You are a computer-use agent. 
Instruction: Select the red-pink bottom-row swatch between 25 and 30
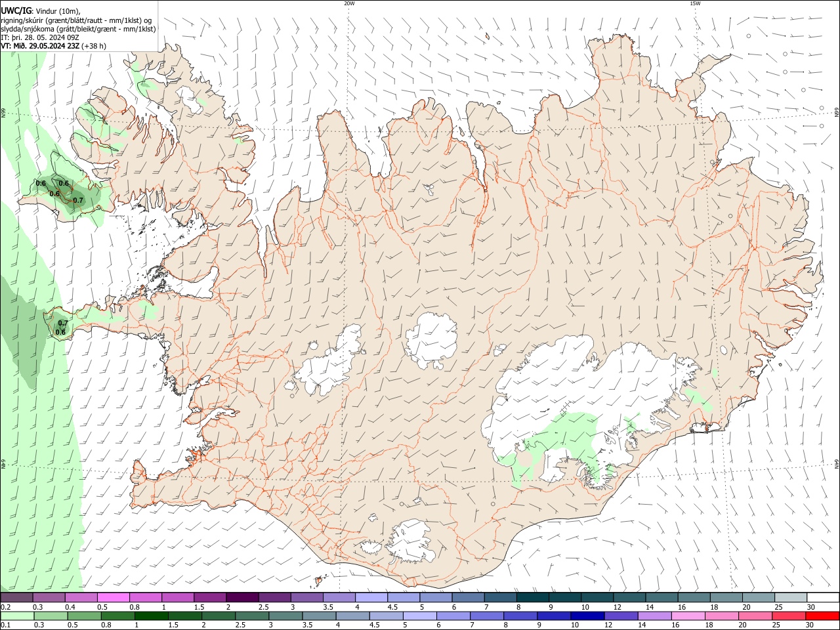click(789, 616)
